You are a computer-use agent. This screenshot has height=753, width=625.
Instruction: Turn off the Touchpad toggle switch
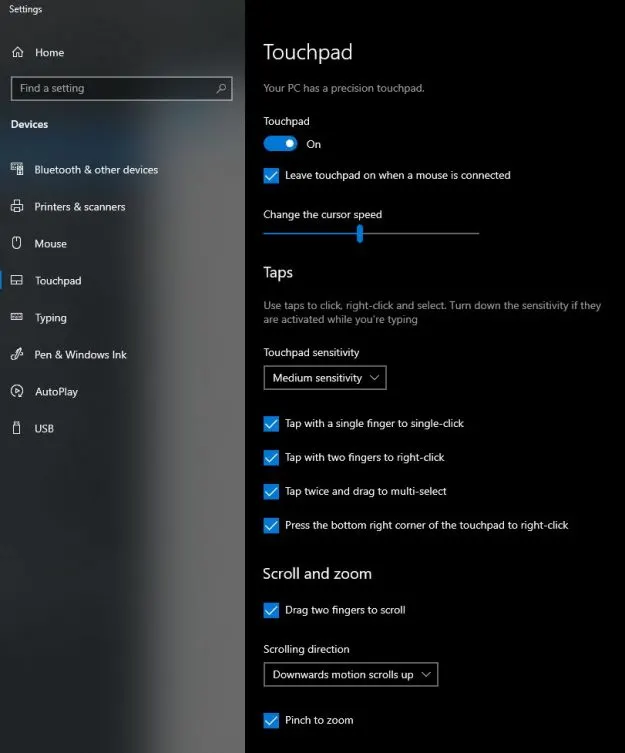click(x=281, y=144)
